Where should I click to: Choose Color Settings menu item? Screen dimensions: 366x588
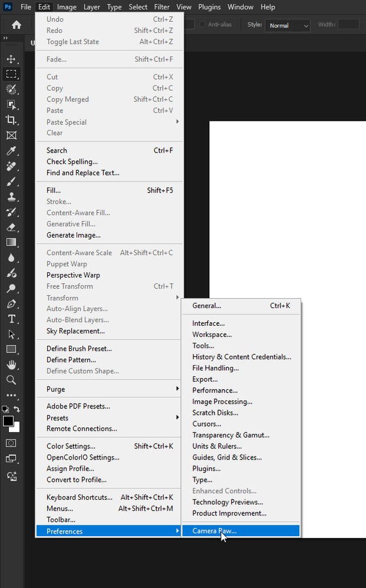click(110, 446)
